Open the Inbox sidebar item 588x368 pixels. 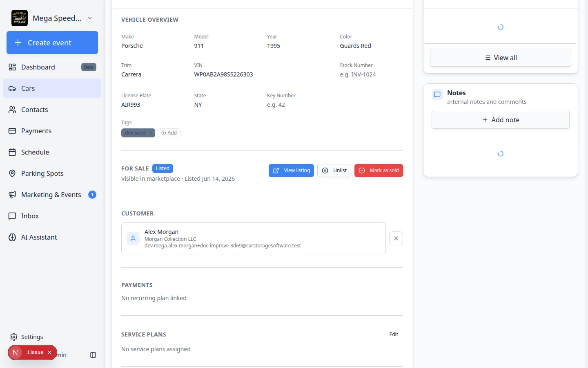tap(52, 216)
